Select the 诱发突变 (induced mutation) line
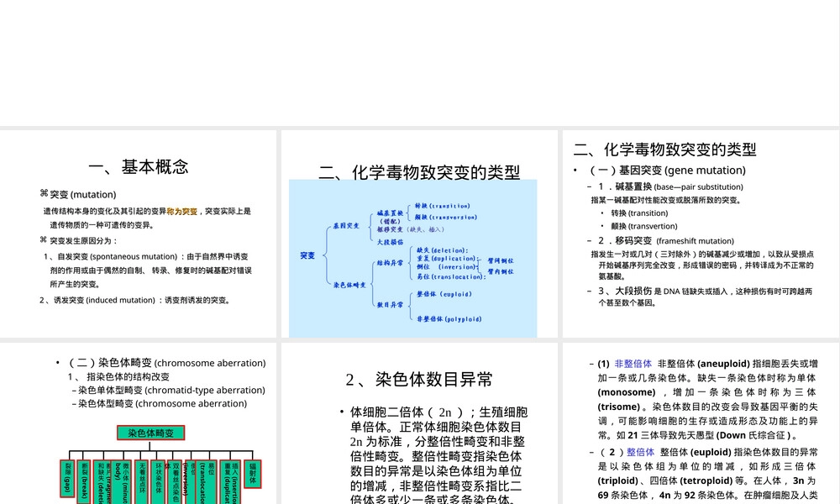The width and height of the screenshot is (840, 504). (x=135, y=301)
